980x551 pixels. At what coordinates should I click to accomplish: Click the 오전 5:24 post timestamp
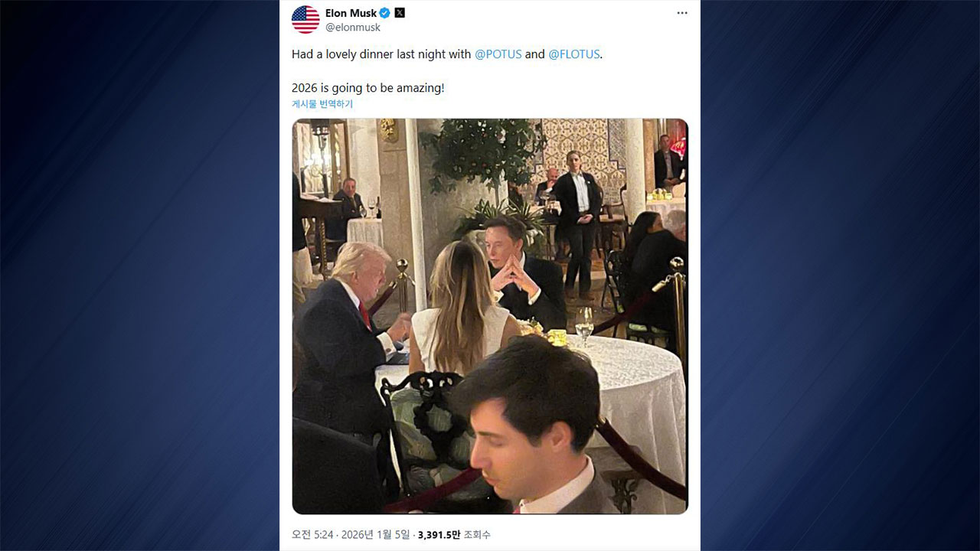pyautogui.click(x=312, y=534)
